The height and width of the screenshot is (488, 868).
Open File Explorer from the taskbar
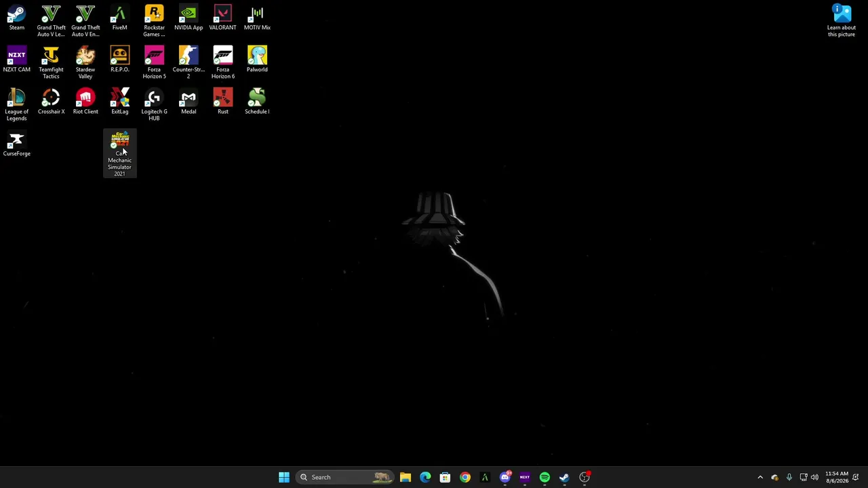[406, 477]
